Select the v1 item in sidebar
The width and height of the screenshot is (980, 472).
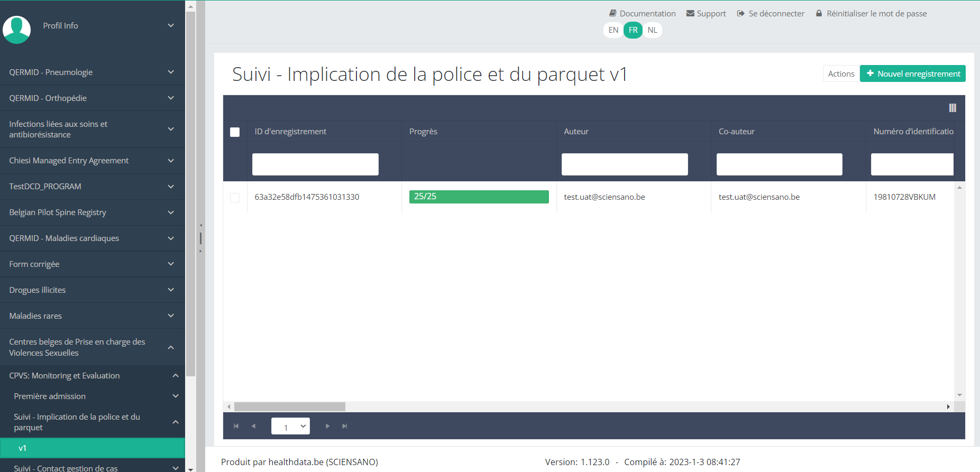tap(92, 448)
